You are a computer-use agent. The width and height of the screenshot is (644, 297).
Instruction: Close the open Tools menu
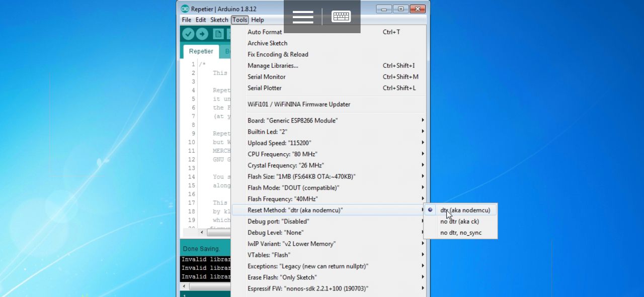[240, 20]
